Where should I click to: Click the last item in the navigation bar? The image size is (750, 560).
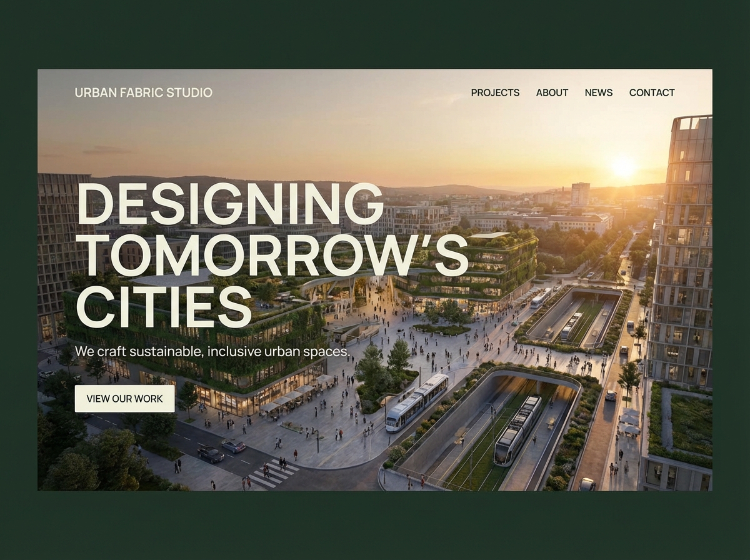point(652,92)
